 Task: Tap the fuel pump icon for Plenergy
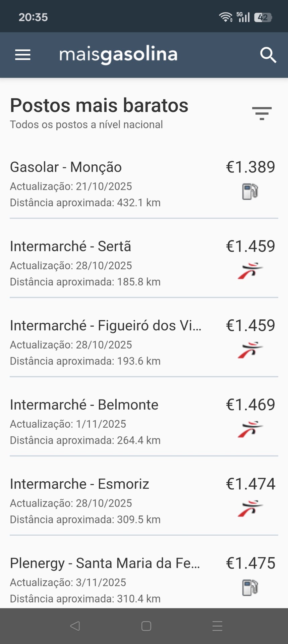click(250, 588)
